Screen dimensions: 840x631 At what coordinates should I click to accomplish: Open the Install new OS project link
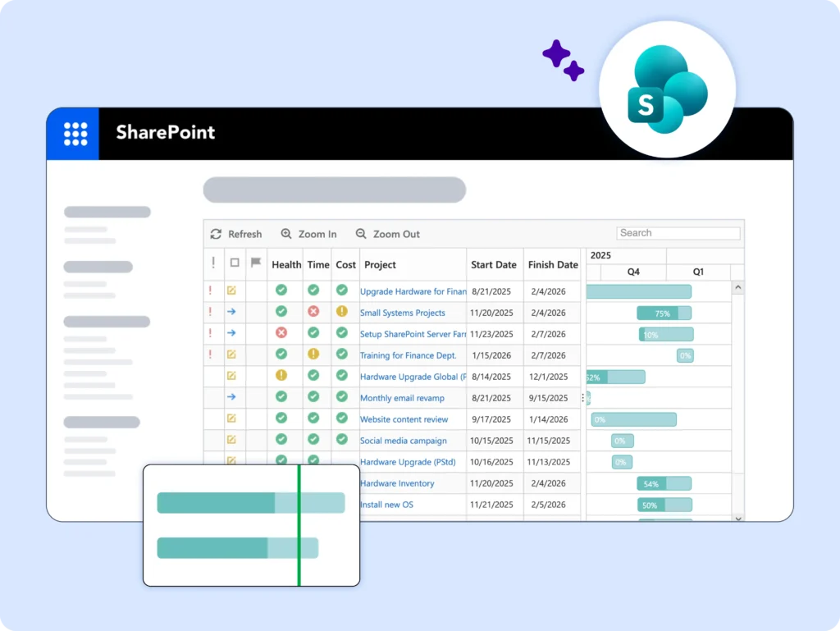pyautogui.click(x=386, y=505)
